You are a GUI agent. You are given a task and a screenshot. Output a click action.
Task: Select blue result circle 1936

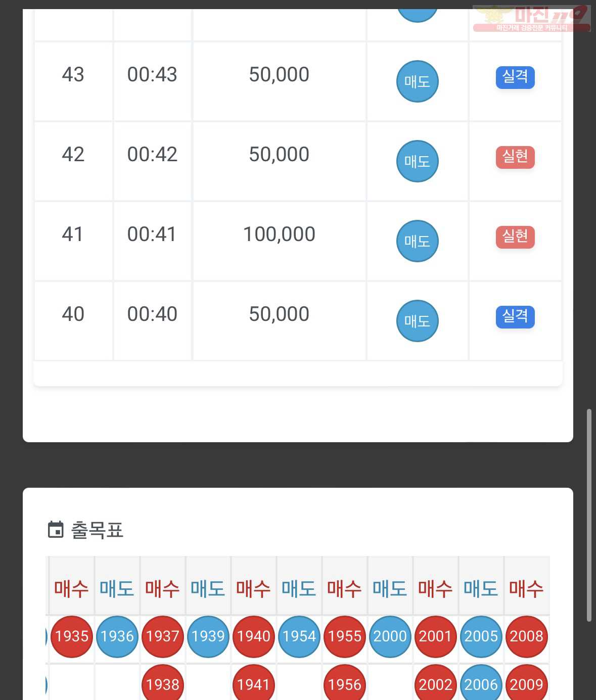click(x=117, y=636)
